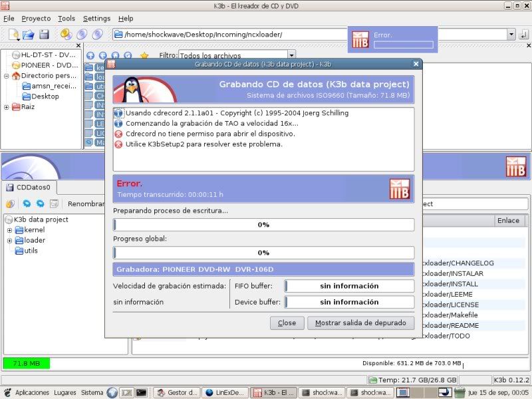
Task: Open the Lugares panel menu
Action: (65, 392)
